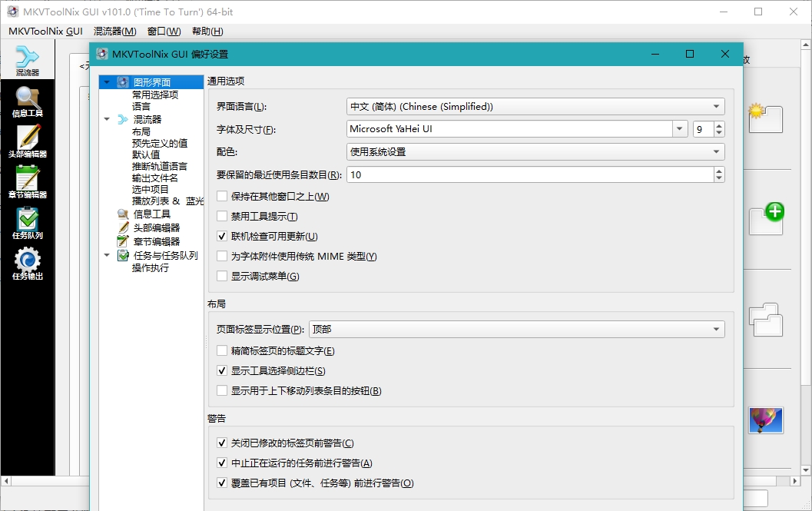
Task: Maximize the preferences dialog window
Action: [x=690, y=54]
